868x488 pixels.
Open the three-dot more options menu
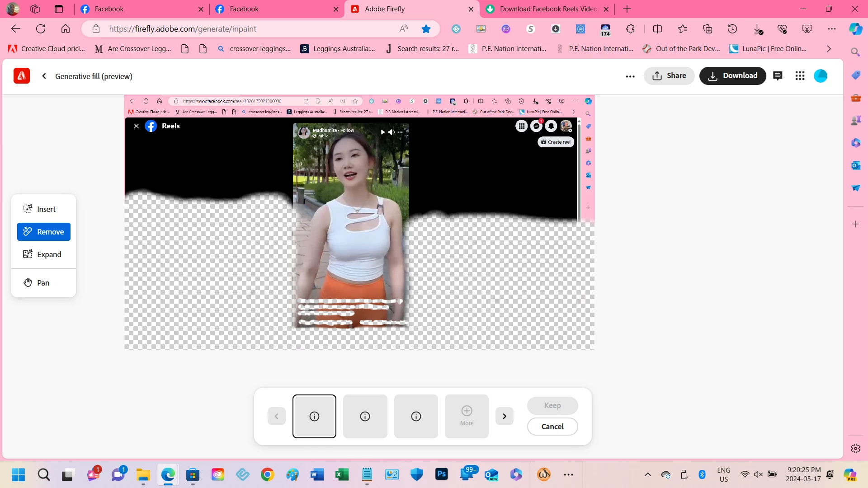(x=630, y=76)
